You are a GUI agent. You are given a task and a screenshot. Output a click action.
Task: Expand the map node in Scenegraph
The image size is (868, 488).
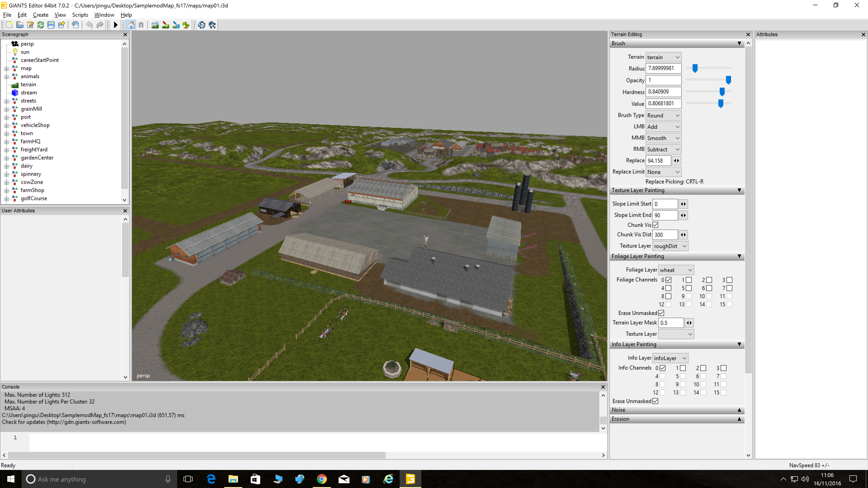pos(6,69)
